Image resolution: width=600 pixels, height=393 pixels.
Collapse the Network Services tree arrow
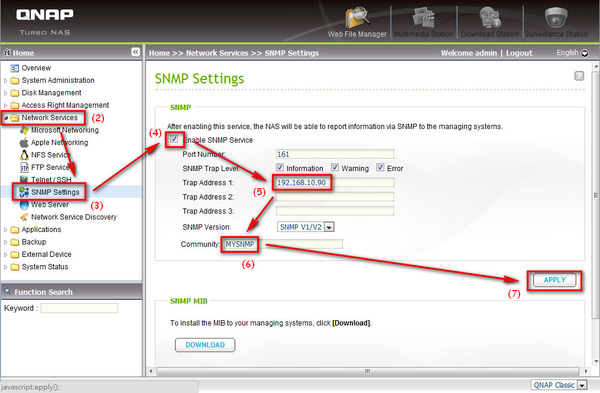(x=5, y=118)
